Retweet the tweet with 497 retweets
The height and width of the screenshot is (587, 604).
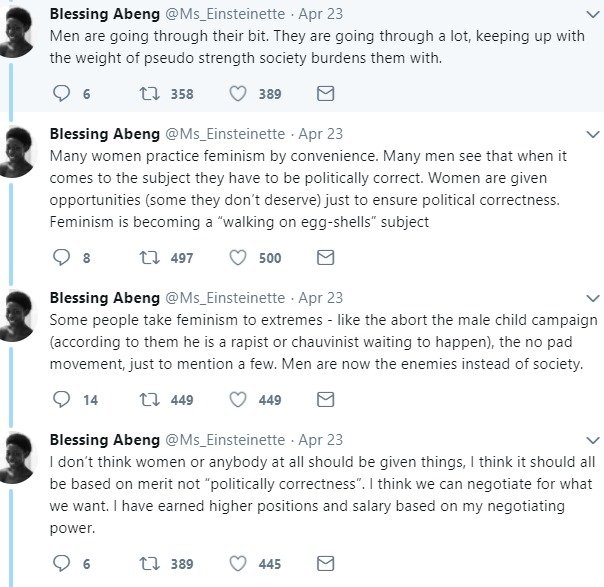click(149, 258)
